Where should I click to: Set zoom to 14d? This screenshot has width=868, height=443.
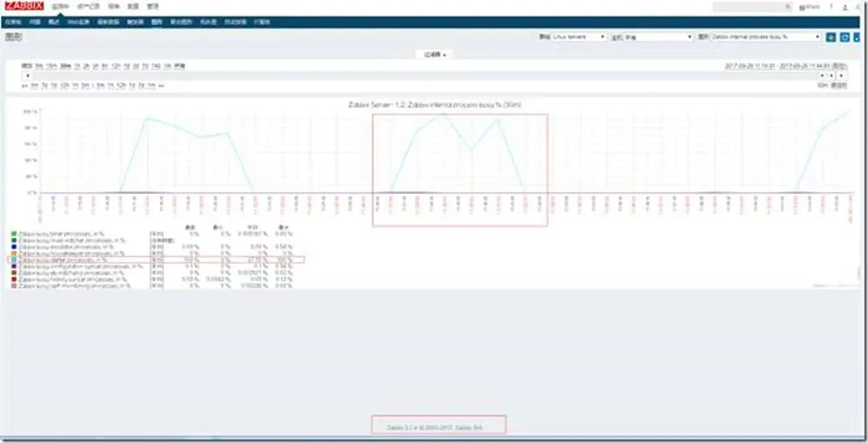pyautogui.click(x=155, y=66)
